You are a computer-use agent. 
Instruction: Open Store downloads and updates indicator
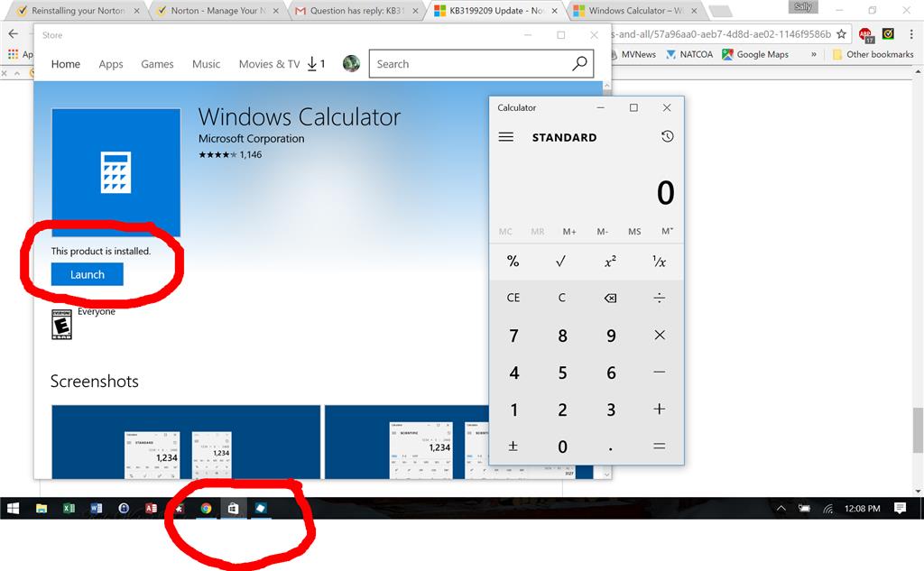[x=316, y=64]
